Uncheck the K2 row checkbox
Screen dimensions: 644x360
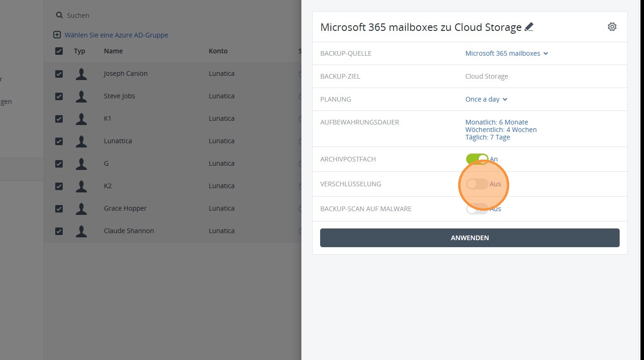coord(59,186)
